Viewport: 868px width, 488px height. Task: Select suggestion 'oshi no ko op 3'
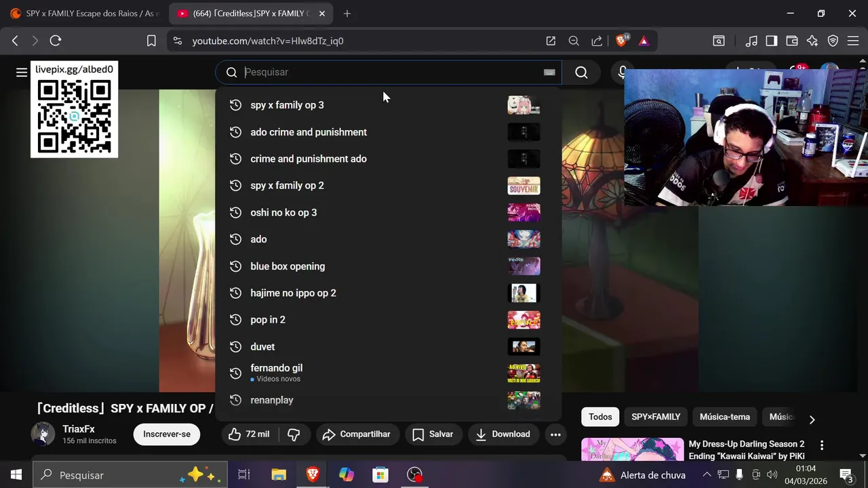click(388, 213)
